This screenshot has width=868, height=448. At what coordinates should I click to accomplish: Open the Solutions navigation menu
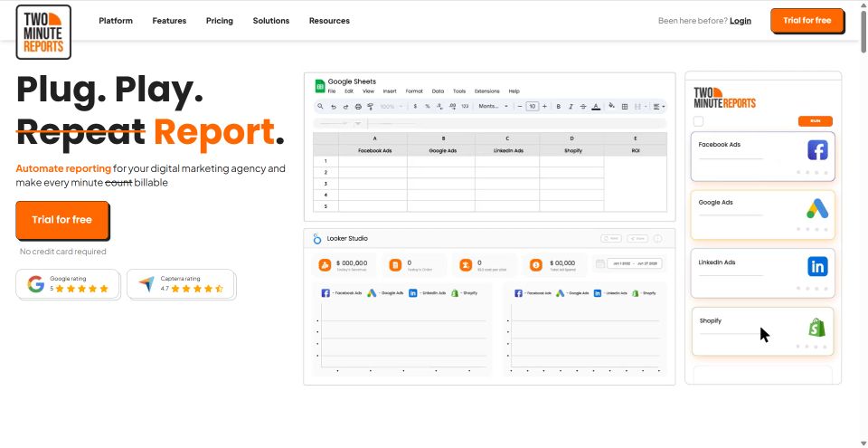[x=271, y=21]
